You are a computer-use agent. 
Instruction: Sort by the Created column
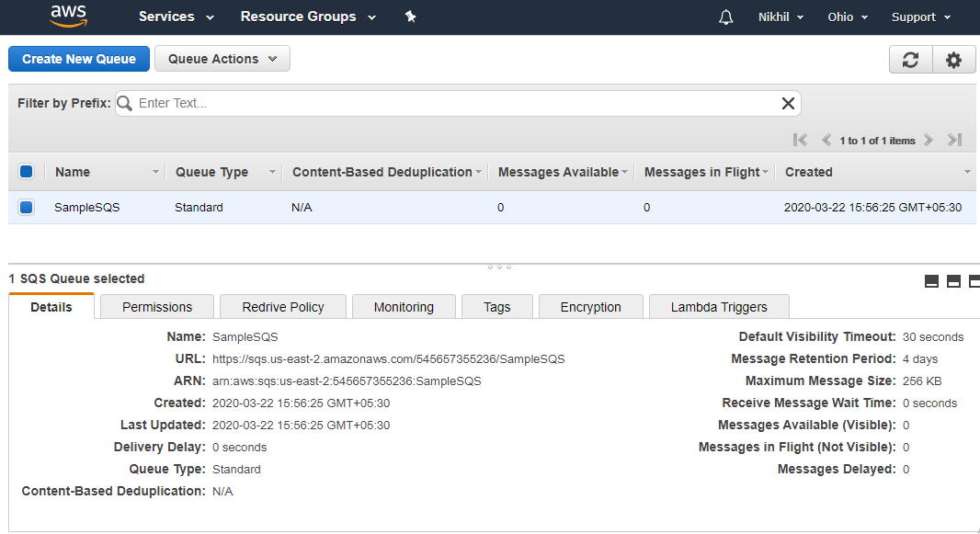pos(875,172)
